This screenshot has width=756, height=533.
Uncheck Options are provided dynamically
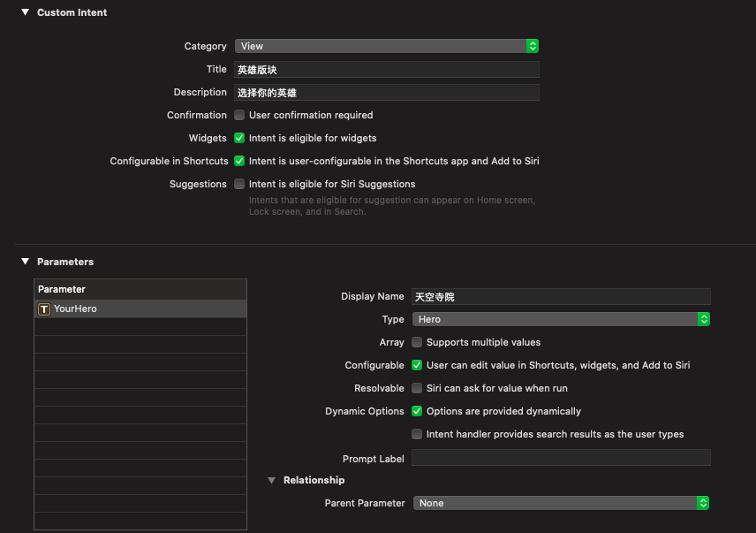click(417, 411)
